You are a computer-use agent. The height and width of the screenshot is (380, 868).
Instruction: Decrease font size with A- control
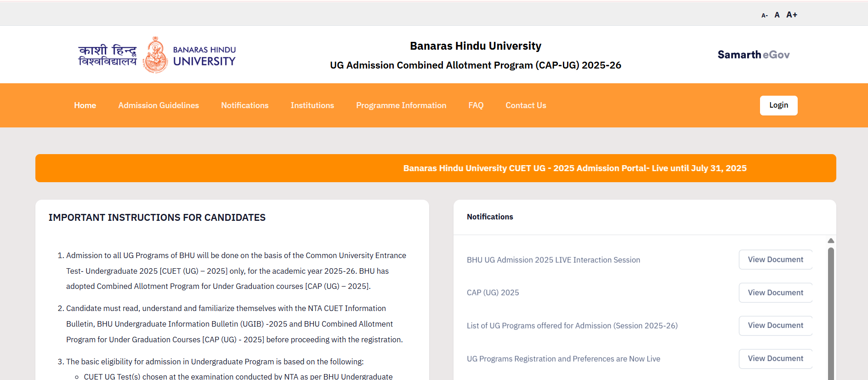(765, 16)
